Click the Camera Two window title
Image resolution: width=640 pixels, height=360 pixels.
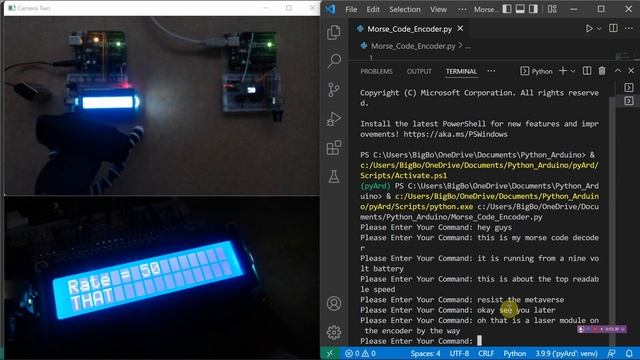33,8
